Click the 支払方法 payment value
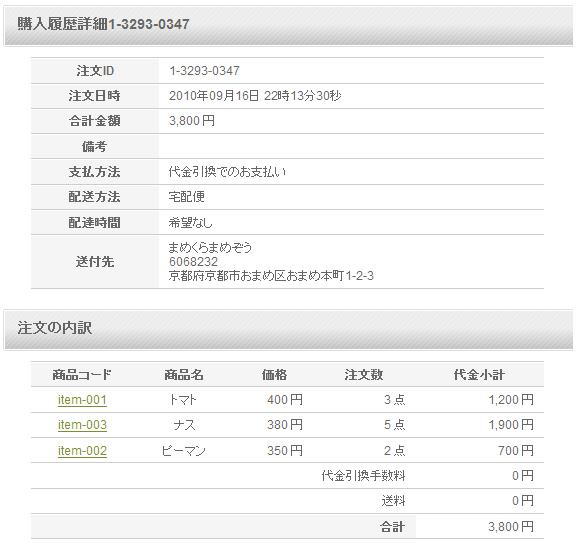Viewport: 578px width, 551px height. point(227,172)
